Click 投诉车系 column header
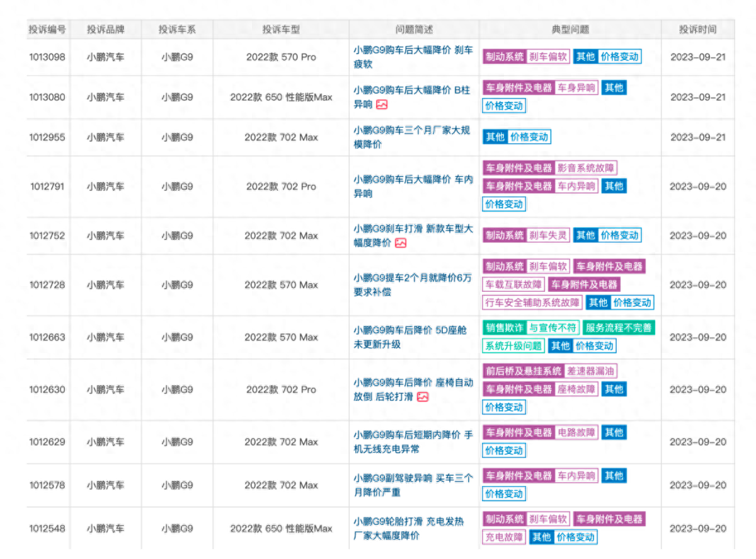756x559 pixels. point(177,29)
